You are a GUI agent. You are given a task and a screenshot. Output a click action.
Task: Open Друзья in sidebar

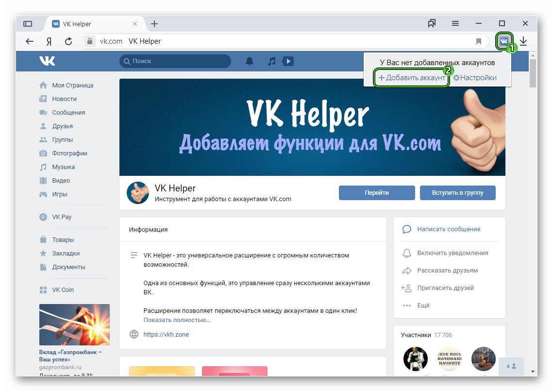click(x=56, y=126)
